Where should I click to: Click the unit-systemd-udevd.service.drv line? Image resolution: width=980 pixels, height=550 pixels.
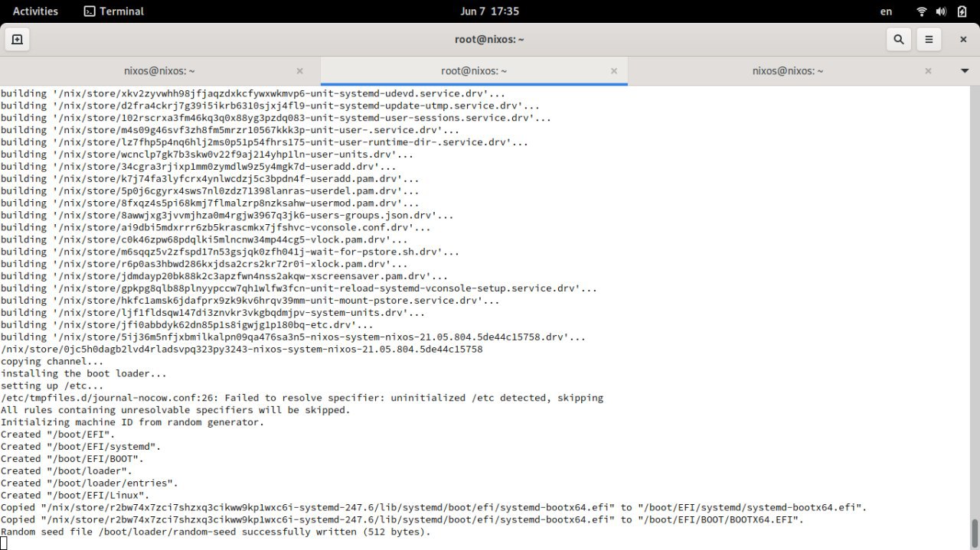253,93
